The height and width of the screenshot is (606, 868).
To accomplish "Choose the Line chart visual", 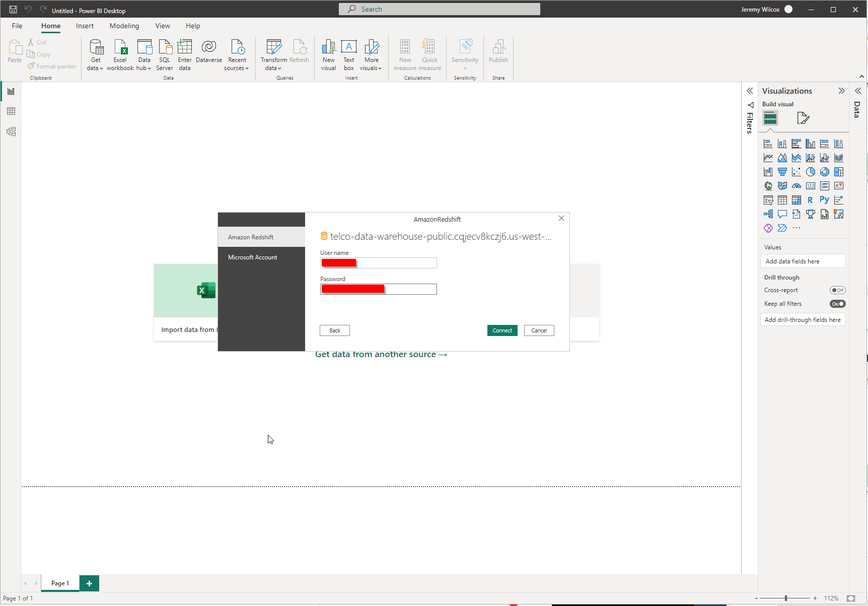I will pyautogui.click(x=768, y=158).
